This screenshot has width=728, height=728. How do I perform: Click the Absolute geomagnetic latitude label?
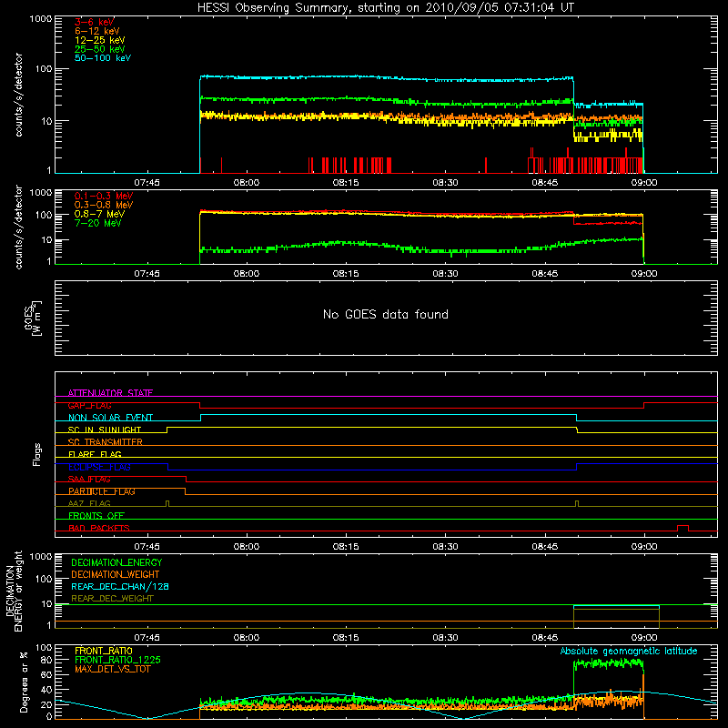coord(629,651)
